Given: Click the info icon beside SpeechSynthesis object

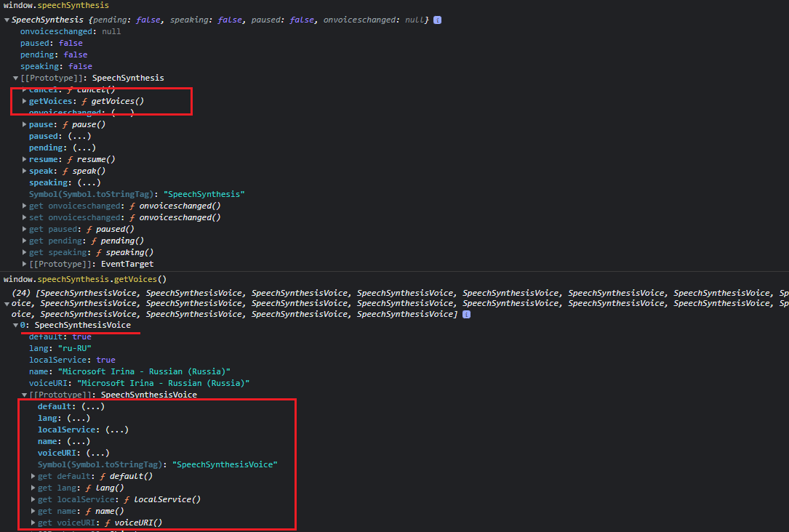Looking at the screenshot, I should coord(437,20).
